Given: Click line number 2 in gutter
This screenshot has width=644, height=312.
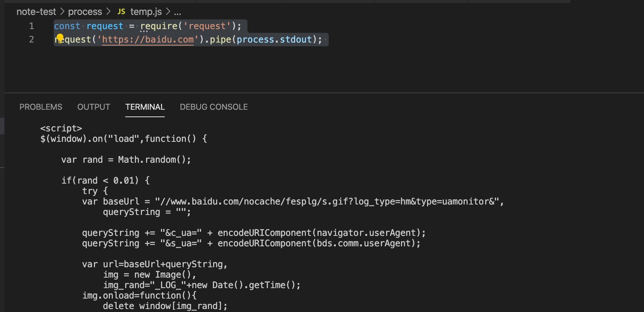Looking at the screenshot, I should [32, 40].
